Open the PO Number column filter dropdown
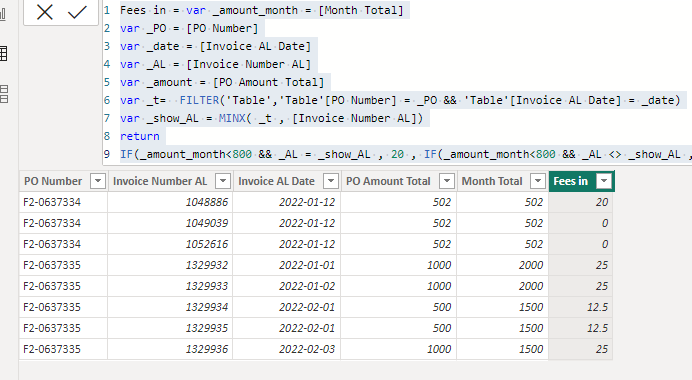692x380 pixels. point(98,181)
